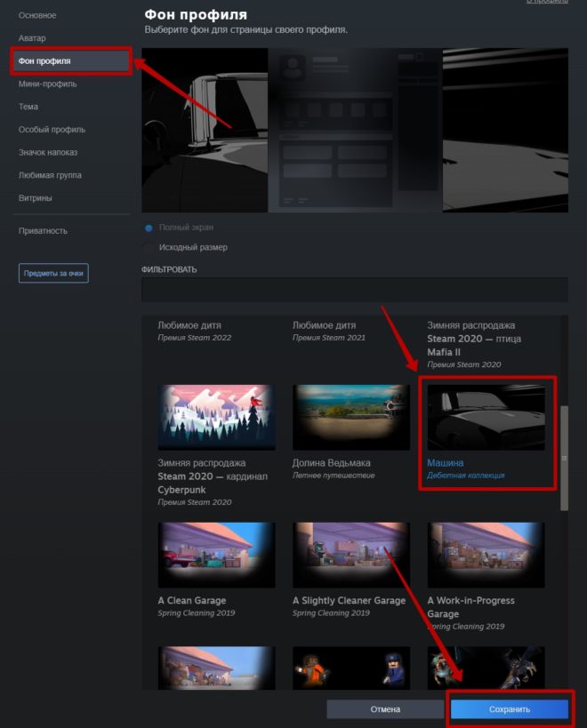
Task: Select Фон профиля in the sidebar
Action: pos(71,60)
